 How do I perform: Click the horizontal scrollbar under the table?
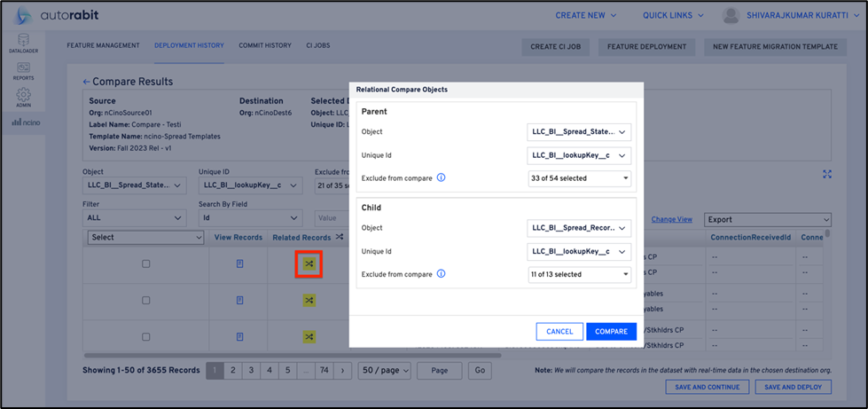click(x=293, y=356)
